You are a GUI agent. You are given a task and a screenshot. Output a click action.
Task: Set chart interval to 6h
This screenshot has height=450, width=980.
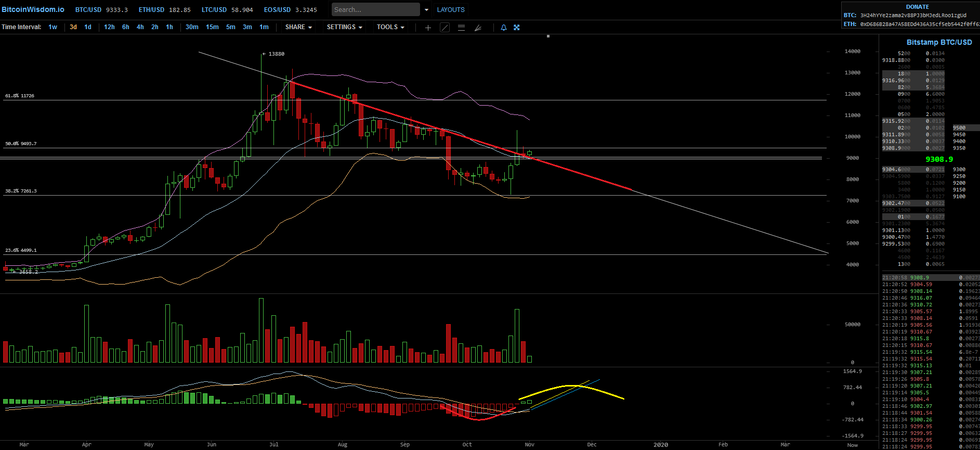point(126,27)
